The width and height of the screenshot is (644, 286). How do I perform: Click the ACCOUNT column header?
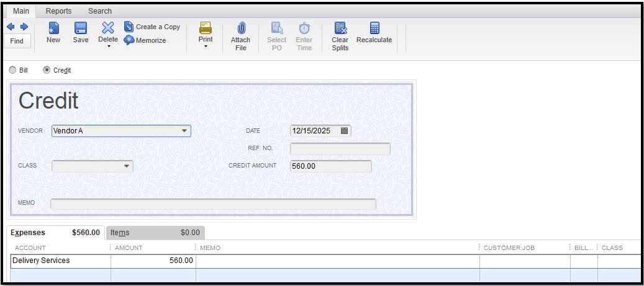[30, 248]
